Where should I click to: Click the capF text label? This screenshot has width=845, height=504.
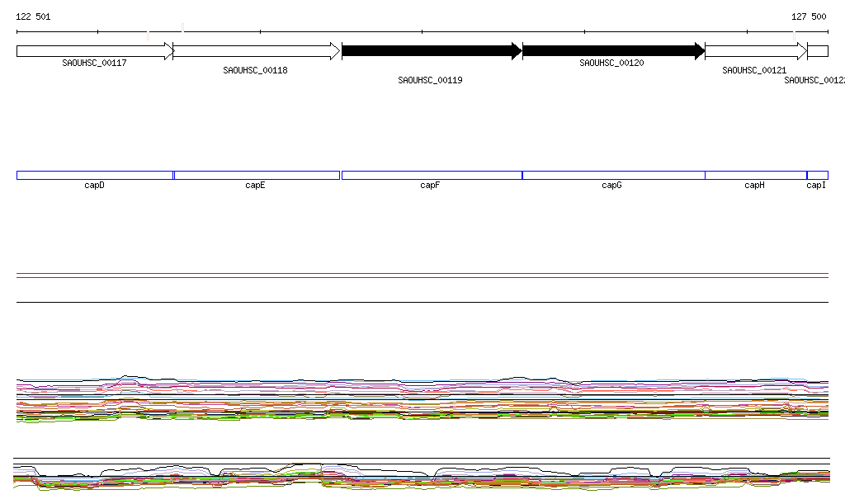pyautogui.click(x=429, y=186)
